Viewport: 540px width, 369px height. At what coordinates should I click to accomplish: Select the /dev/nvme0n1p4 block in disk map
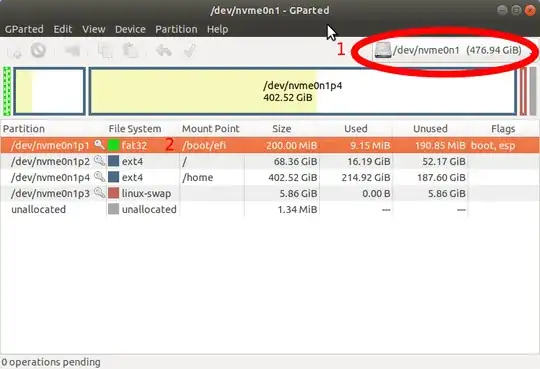[303, 91]
